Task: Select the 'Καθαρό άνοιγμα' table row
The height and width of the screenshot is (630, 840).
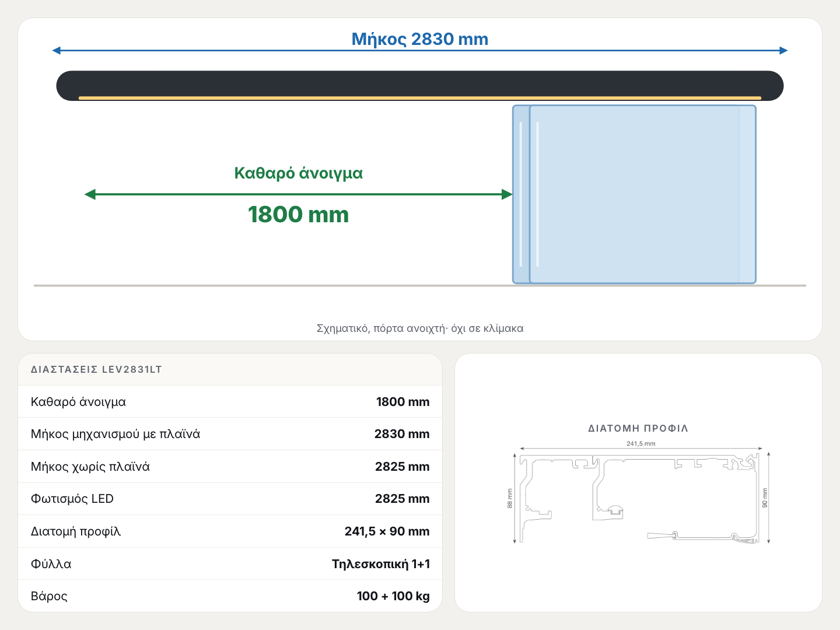Action: (x=230, y=401)
